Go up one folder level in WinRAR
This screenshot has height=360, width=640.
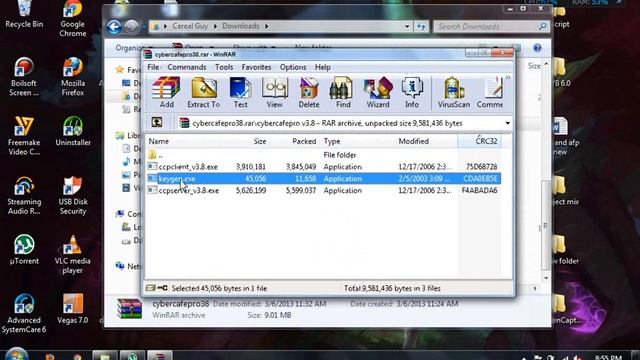click(157, 122)
